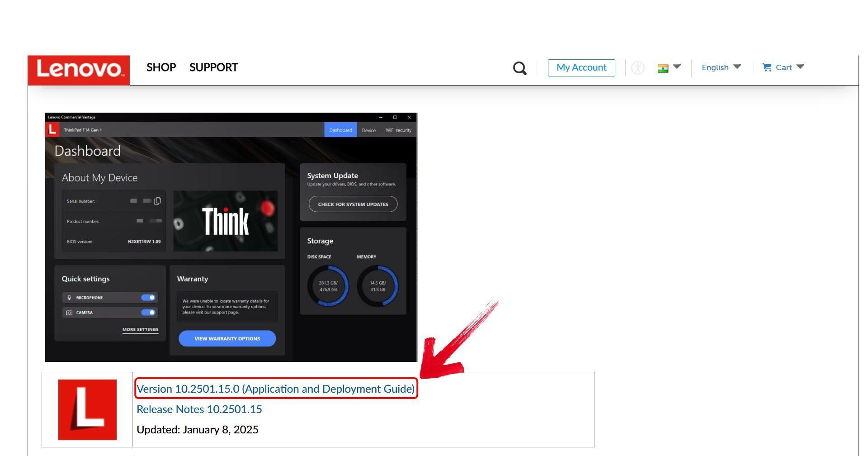Screen dimensions: 868x456
Task: Click 'Update your drivers, BIOS, and other software.' text
Action: [352, 184]
